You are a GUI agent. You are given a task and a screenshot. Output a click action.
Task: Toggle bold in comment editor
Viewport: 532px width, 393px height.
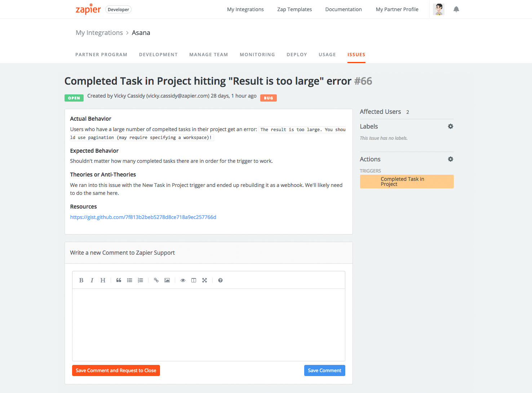81,280
